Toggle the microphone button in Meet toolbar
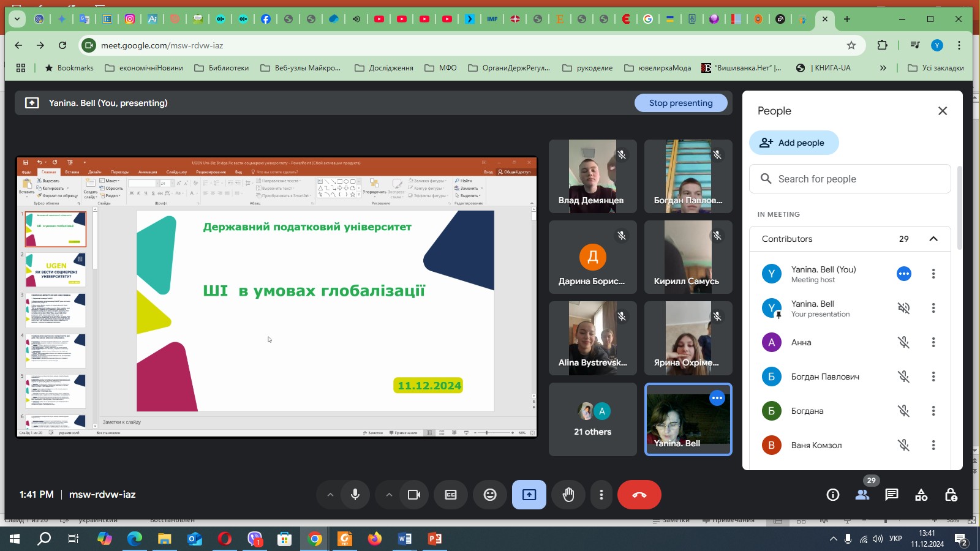This screenshot has width=980, height=551. point(355,495)
